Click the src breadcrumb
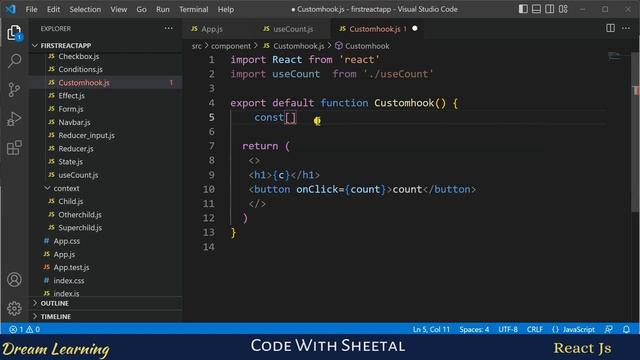 [196, 46]
